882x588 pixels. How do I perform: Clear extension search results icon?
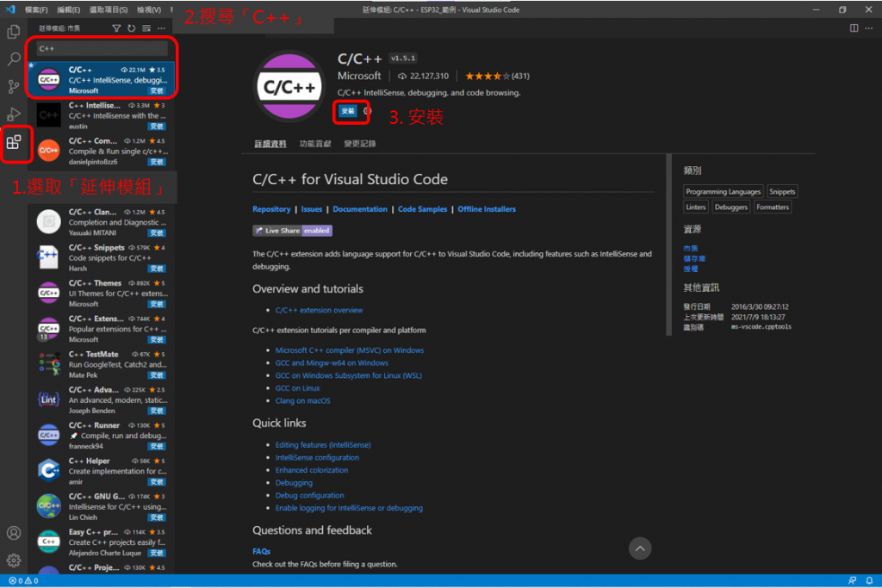coord(146,28)
